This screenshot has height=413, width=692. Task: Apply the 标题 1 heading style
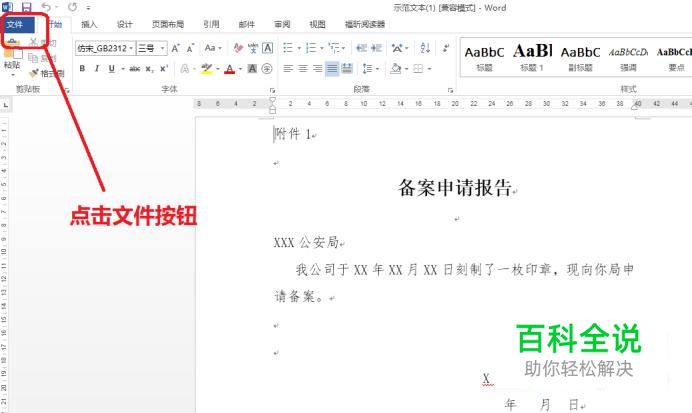coord(532,57)
